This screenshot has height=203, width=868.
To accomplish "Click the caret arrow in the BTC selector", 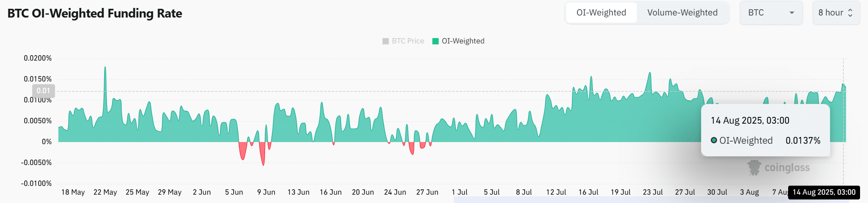I will 791,13.
